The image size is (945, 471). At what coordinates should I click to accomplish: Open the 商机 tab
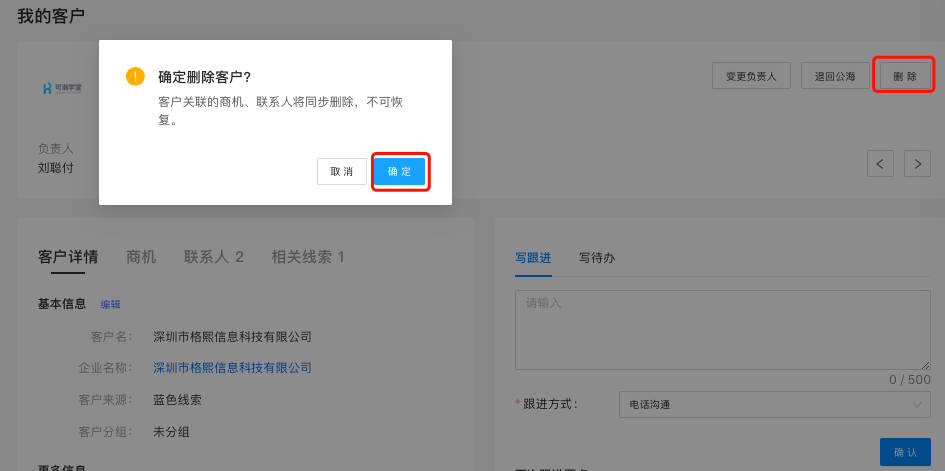tap(141, 257)
